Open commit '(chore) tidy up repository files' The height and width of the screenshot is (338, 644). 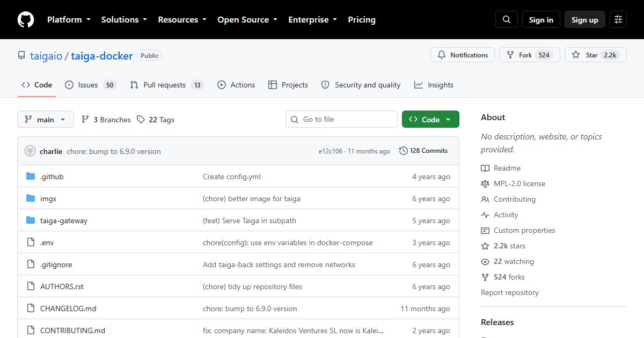[x=252, y=286]
